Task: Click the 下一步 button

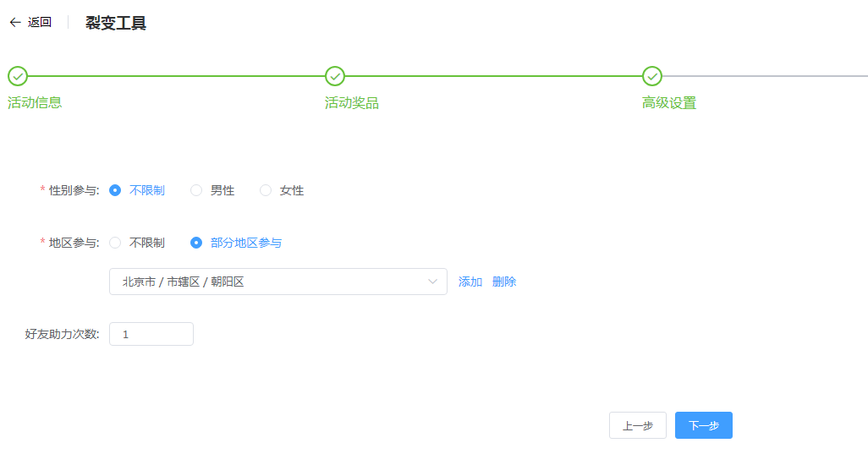Action: 704,425
